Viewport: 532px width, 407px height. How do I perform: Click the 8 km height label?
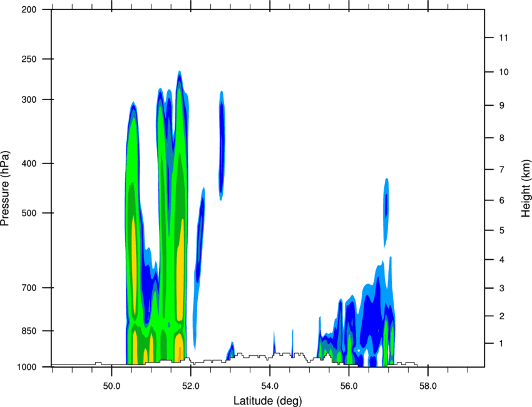coord(502,138)
